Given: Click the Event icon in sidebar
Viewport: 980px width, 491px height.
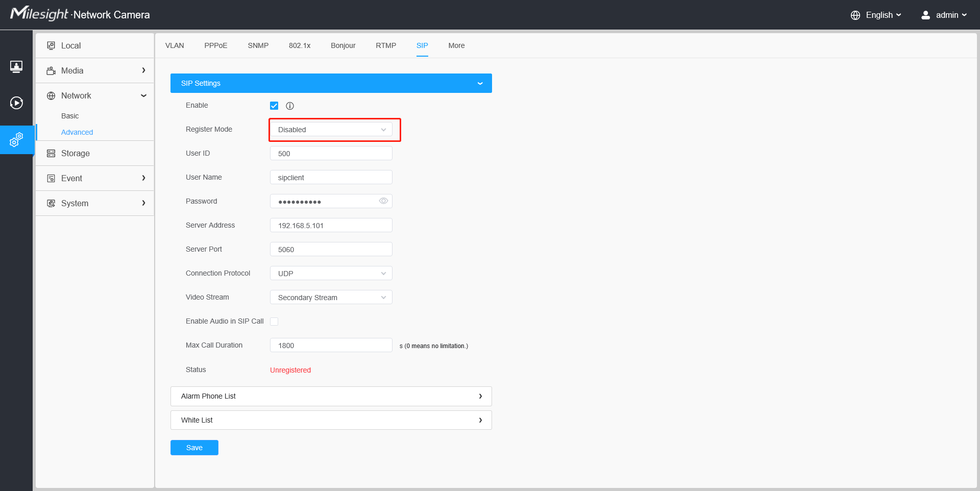Looking at the screenshot, I should point(51,178).
